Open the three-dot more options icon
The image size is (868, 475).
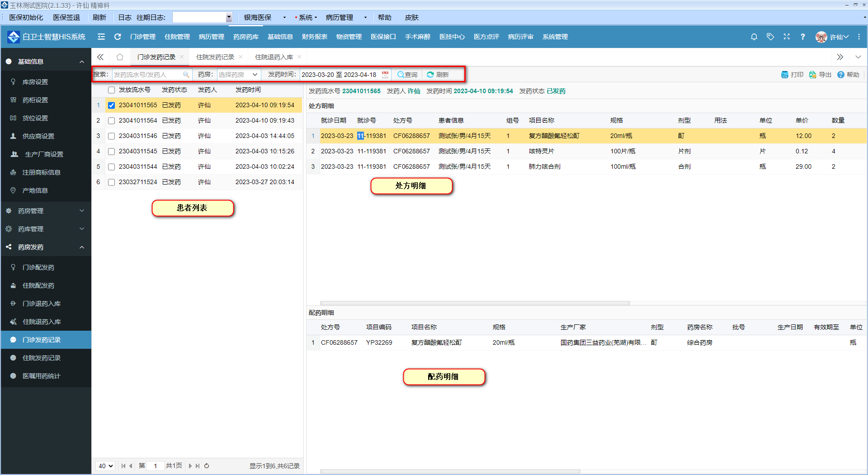coord(859,37)
